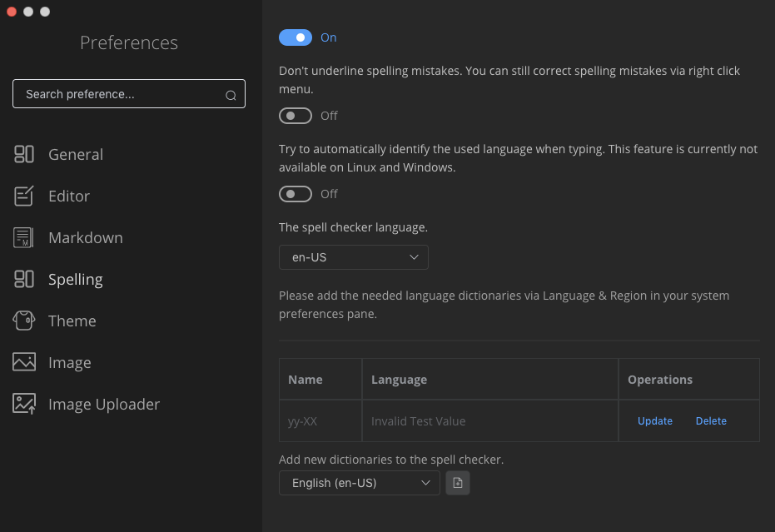Viewport: 775px width, 532px height.
Task: Click the General section icon
Action: (24, 154)
